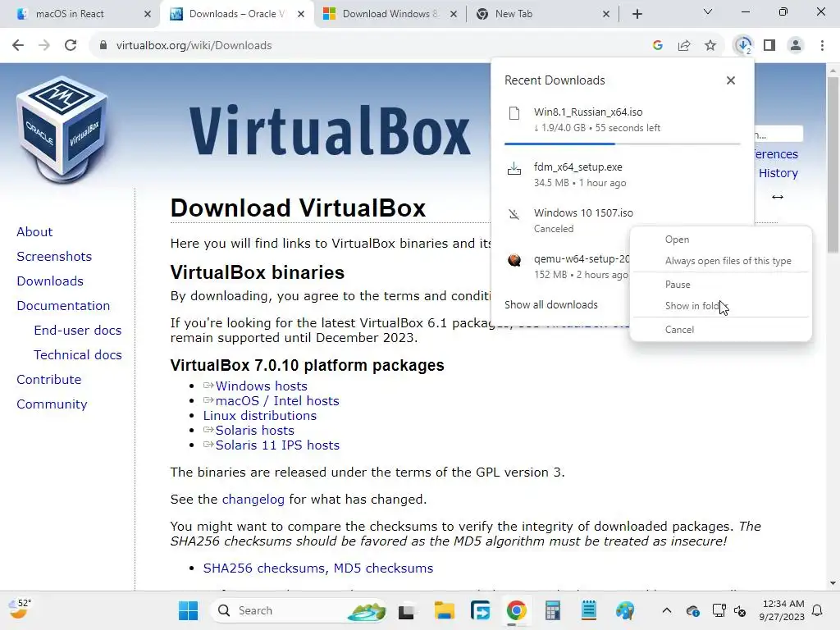
Task: Click the Win8.1 download progress bar
Action: [622, 144]
